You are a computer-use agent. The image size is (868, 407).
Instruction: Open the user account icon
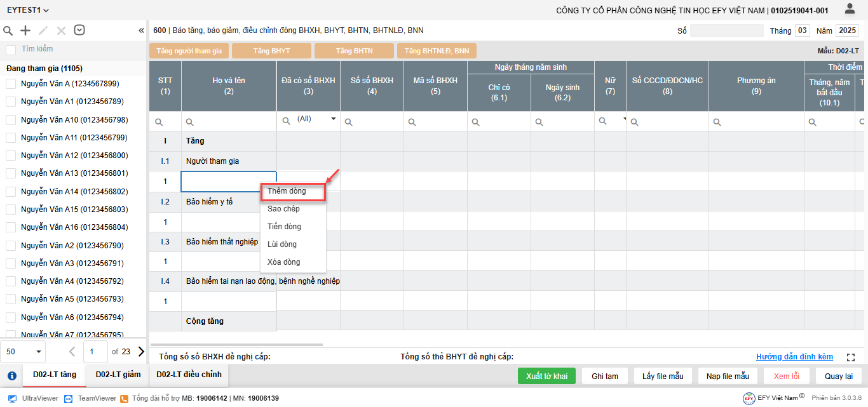coord(850,10)
